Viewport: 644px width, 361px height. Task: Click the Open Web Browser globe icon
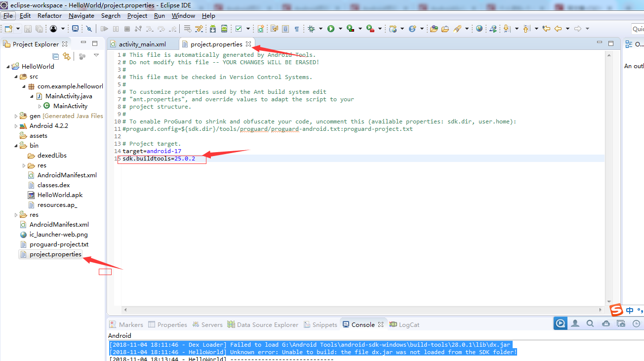click(480, 28)
